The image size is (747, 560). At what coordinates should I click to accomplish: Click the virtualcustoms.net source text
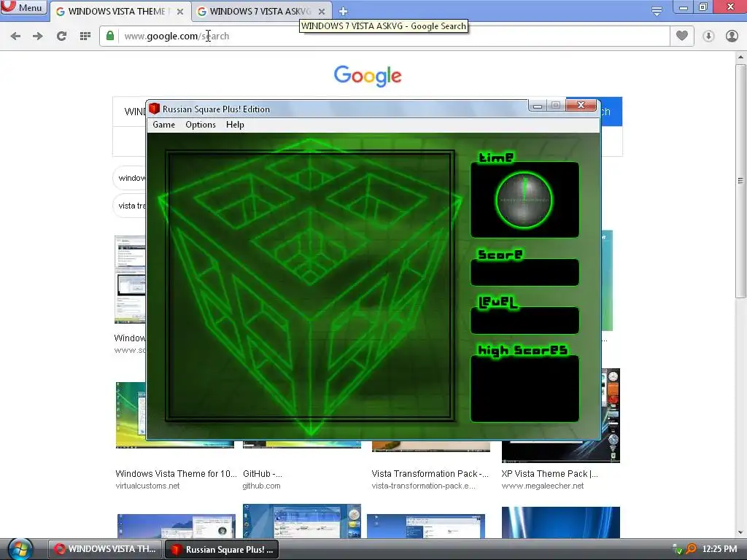tap(147, 486)
